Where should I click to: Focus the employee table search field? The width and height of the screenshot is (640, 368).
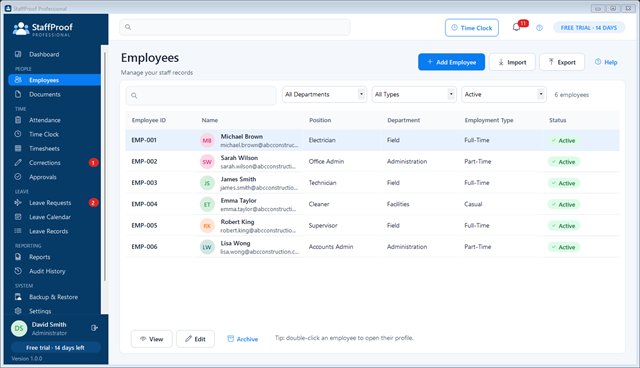[201, 95]
